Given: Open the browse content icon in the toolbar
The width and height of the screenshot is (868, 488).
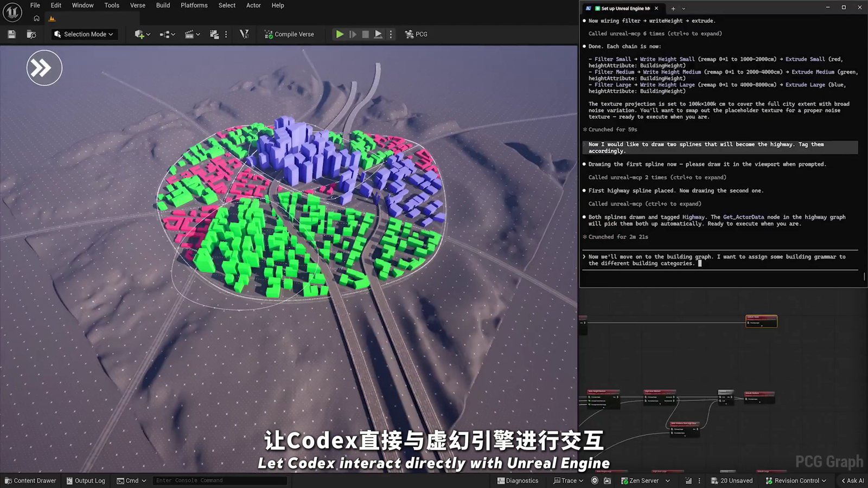Looking at the screenshot, I should click(31, 34).
